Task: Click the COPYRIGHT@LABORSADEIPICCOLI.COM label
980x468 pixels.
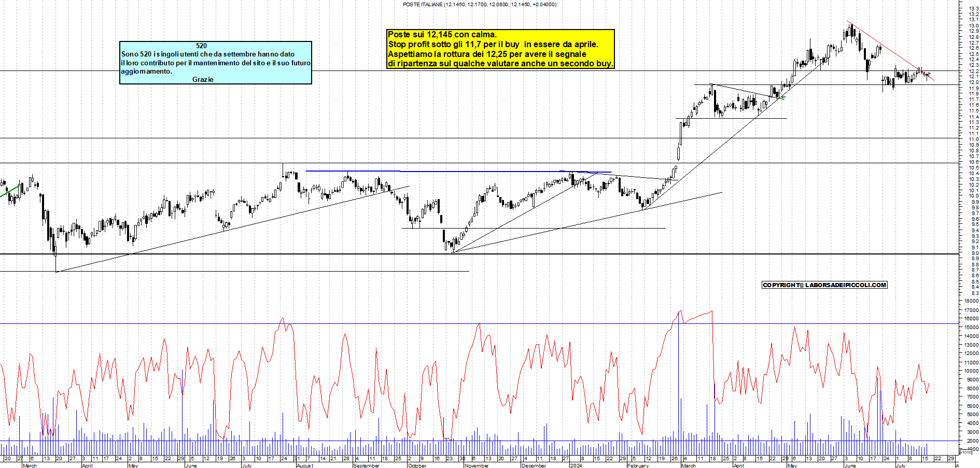Action: (x=824, y=285)
